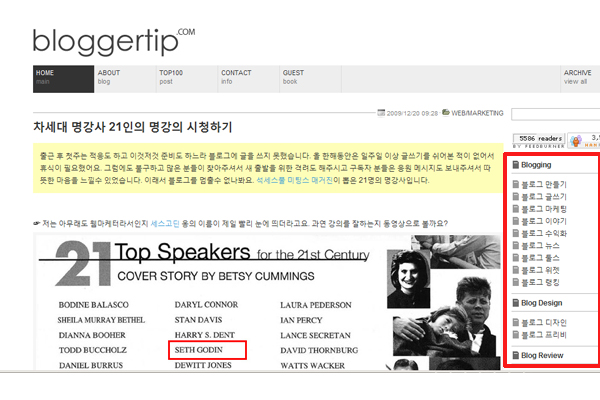Open the TOP100 post nav tab
The height and width of the screenshot is (400, 600).
187,79
